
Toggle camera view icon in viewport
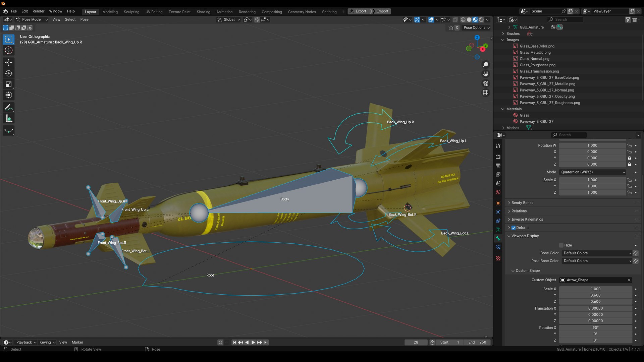485,83
